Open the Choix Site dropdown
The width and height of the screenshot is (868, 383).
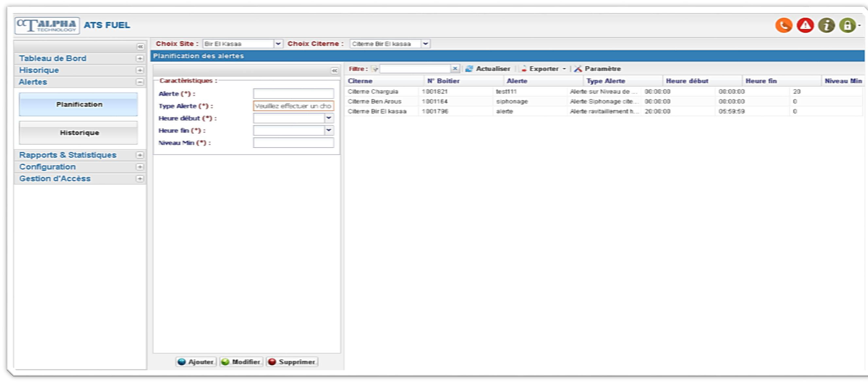click(278, 44)
